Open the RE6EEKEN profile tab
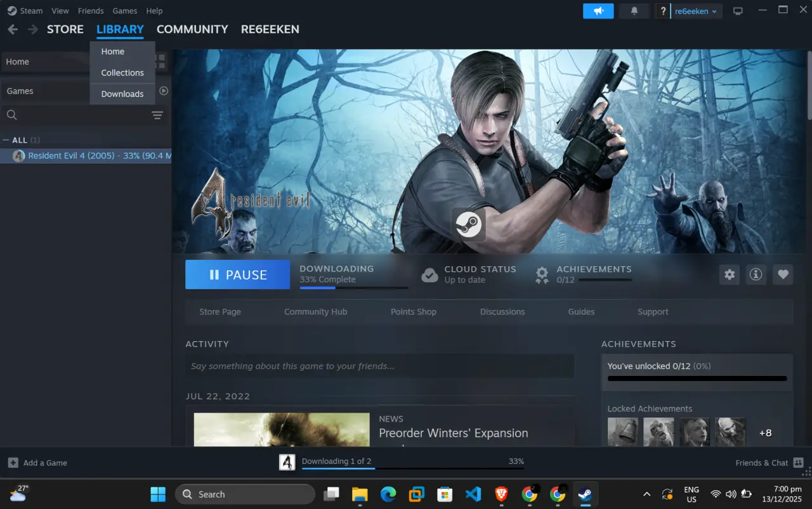Screen dimensions: 812x509 click(270, 29)
